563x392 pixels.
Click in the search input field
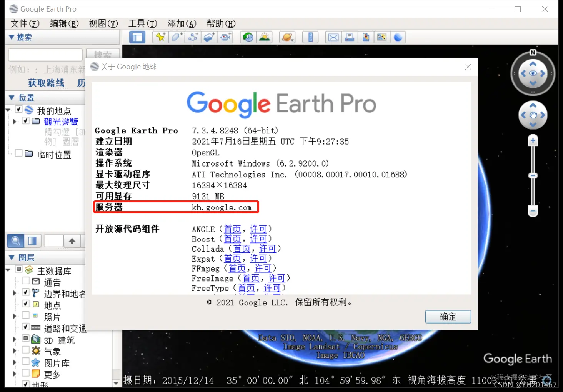tap(45, 55)
